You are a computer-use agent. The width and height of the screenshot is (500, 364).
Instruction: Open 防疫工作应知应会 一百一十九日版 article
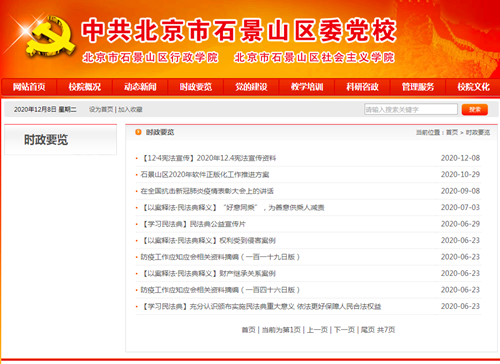[220, 257]
